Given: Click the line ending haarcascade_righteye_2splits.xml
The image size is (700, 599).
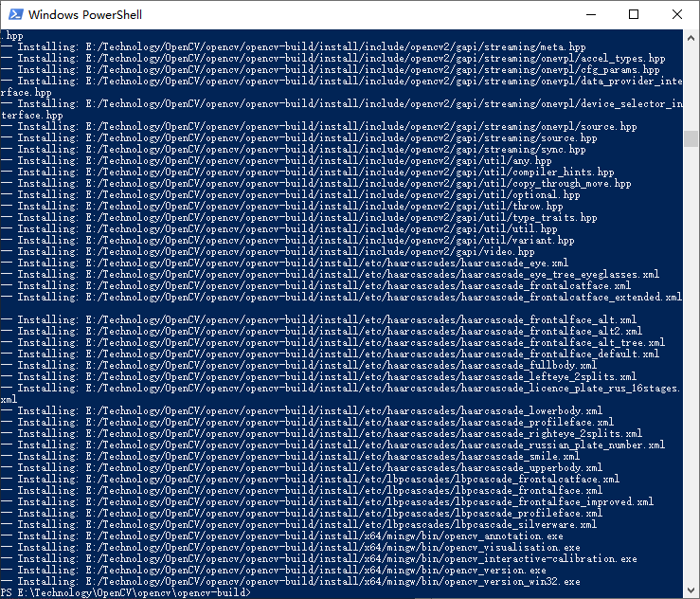Looking at the screenshot, I should [321, 433].
